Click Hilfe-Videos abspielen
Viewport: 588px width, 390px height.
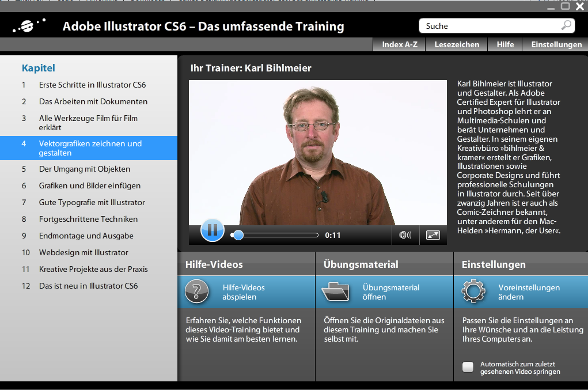pyautogui.click(x=246, y=292)
